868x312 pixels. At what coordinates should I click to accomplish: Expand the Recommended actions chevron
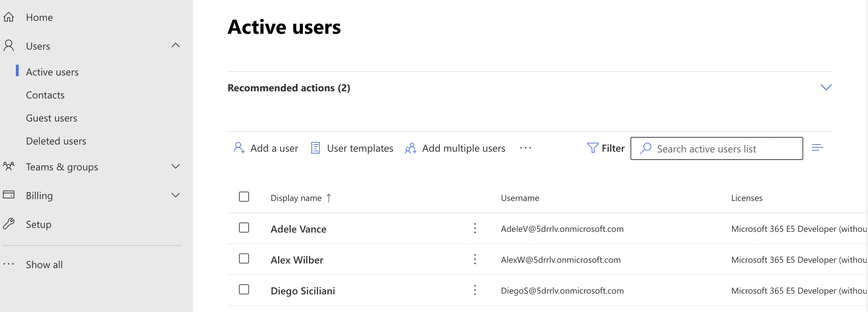point(826,87)
